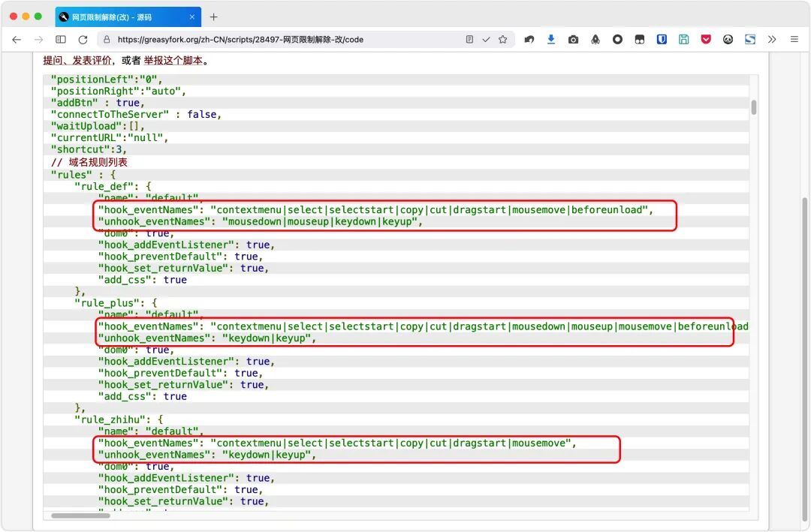The height and width of the screenshot is (532, 811).
Task: Click the blue S extension icon
Action: click(750, 39)
